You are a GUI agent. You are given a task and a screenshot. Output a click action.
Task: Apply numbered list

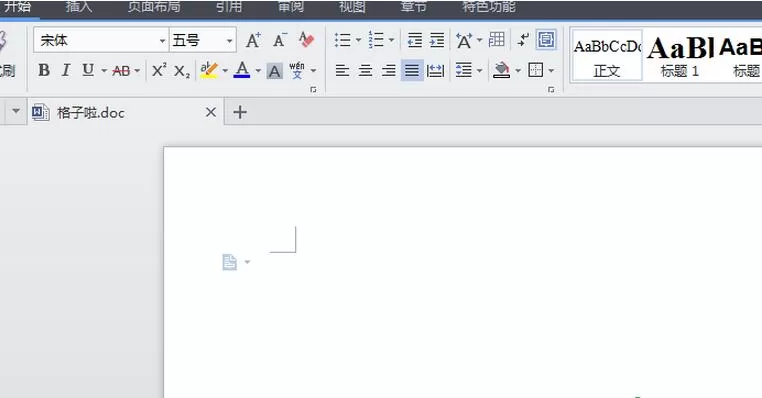pyautogui.click(x=376, y=40)
